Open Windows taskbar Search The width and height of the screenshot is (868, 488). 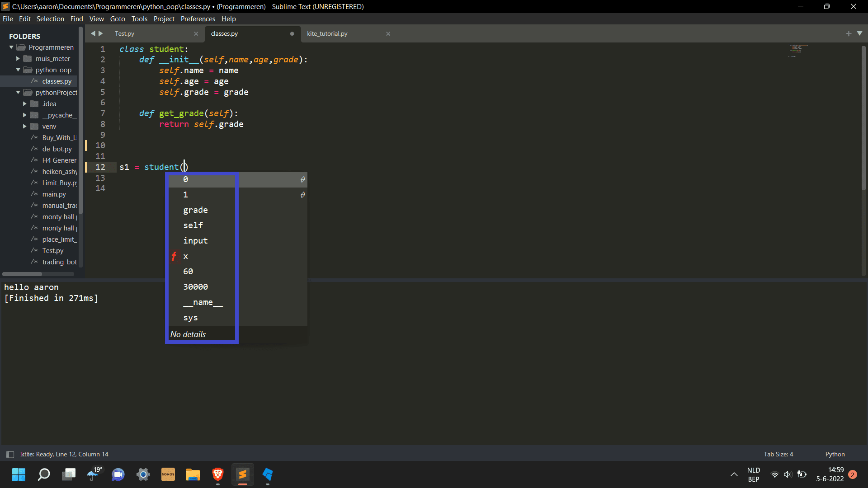pos(43,474)
